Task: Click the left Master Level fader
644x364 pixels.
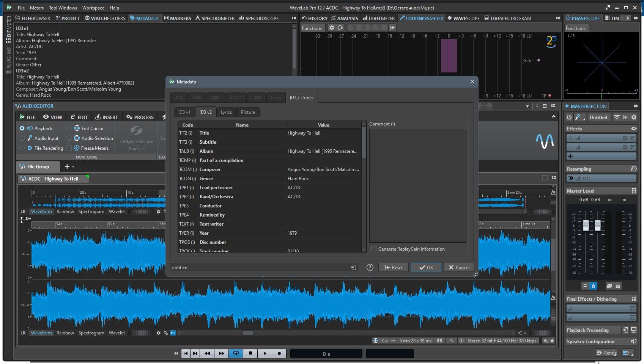Action: point(586,226)
